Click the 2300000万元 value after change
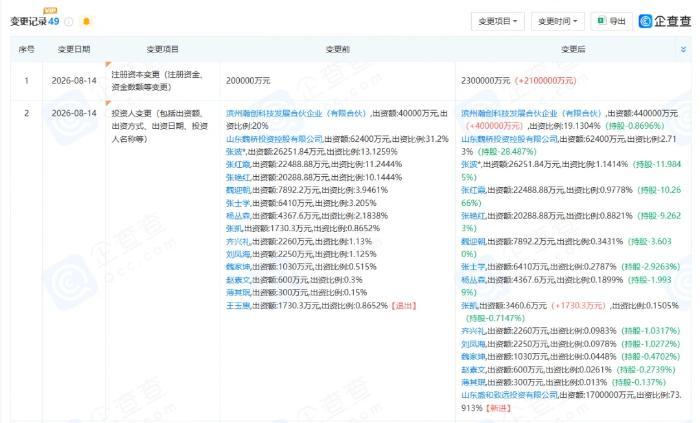The width and height of the screenshot is (700, 423). click(485, 81)
